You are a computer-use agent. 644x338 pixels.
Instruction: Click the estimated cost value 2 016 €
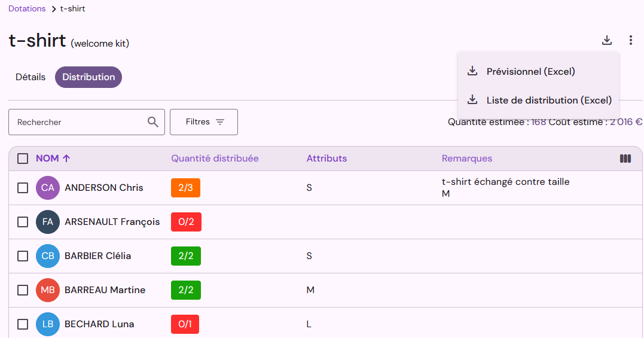coord(626,122)
